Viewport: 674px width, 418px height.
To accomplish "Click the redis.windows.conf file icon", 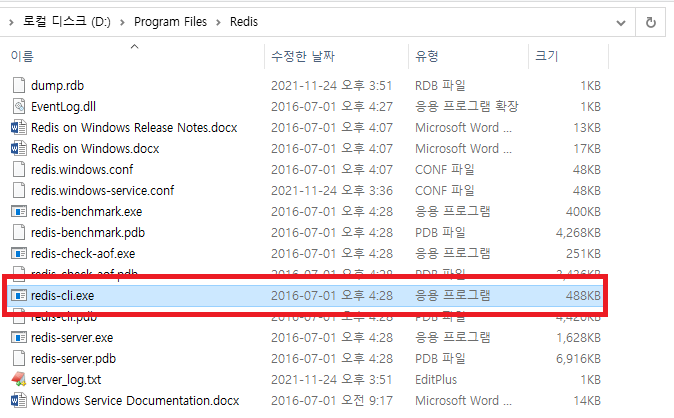I will coord(18,169).
